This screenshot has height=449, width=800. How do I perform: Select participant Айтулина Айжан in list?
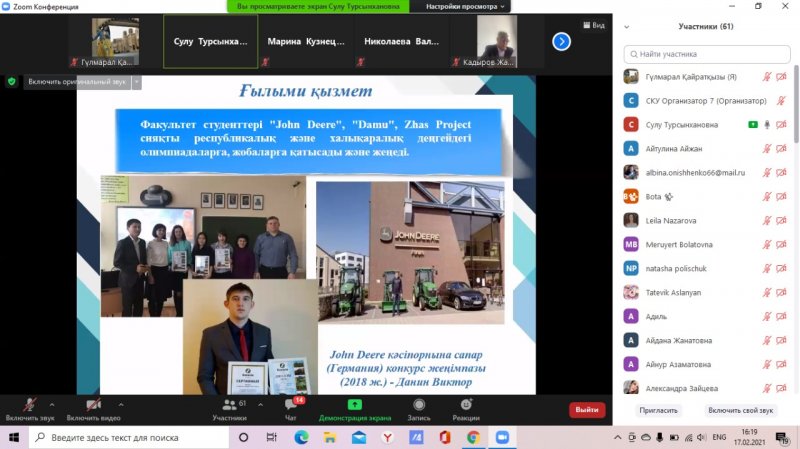pyautogui.click(x=707, y=148)
